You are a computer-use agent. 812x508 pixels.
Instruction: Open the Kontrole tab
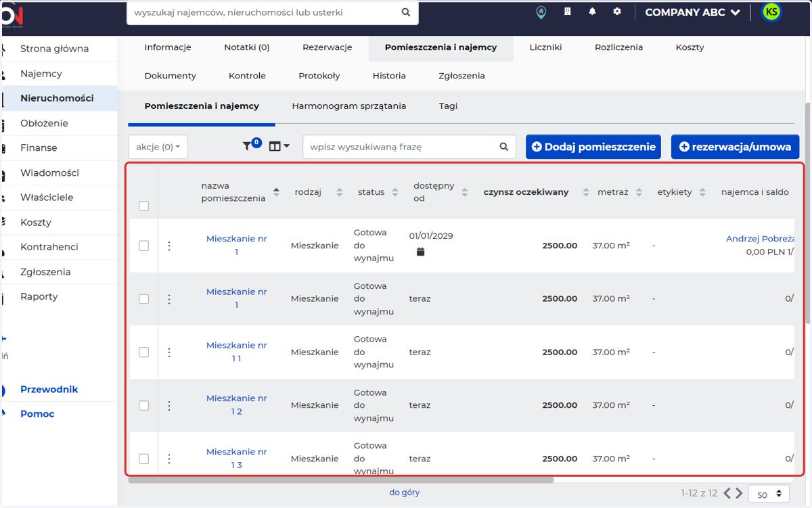247,76
